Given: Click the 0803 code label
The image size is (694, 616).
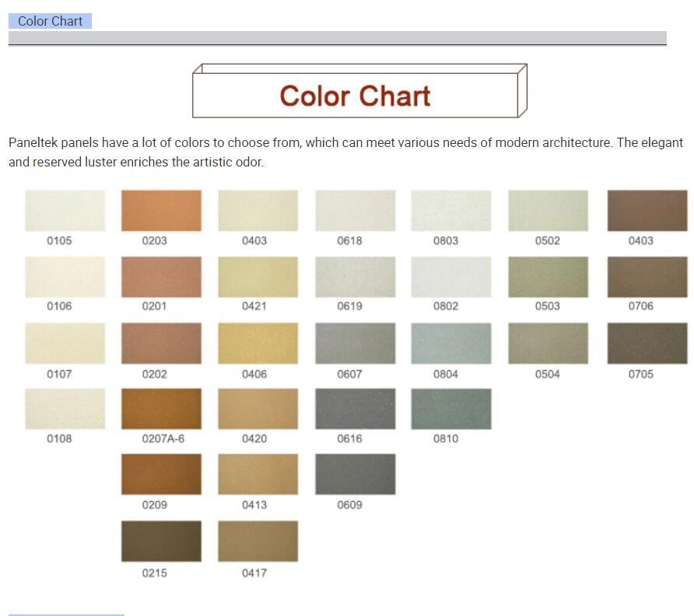Looking at the screenshot, I should pos(446,241).
